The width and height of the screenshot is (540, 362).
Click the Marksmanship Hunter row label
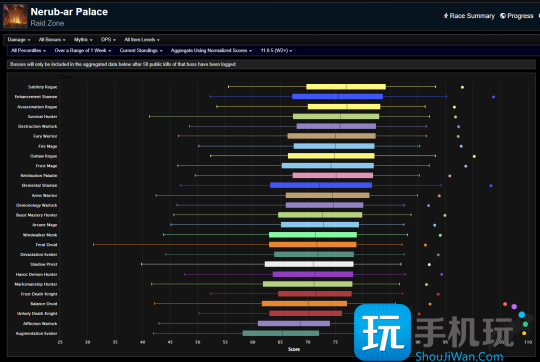coord(36,284)
